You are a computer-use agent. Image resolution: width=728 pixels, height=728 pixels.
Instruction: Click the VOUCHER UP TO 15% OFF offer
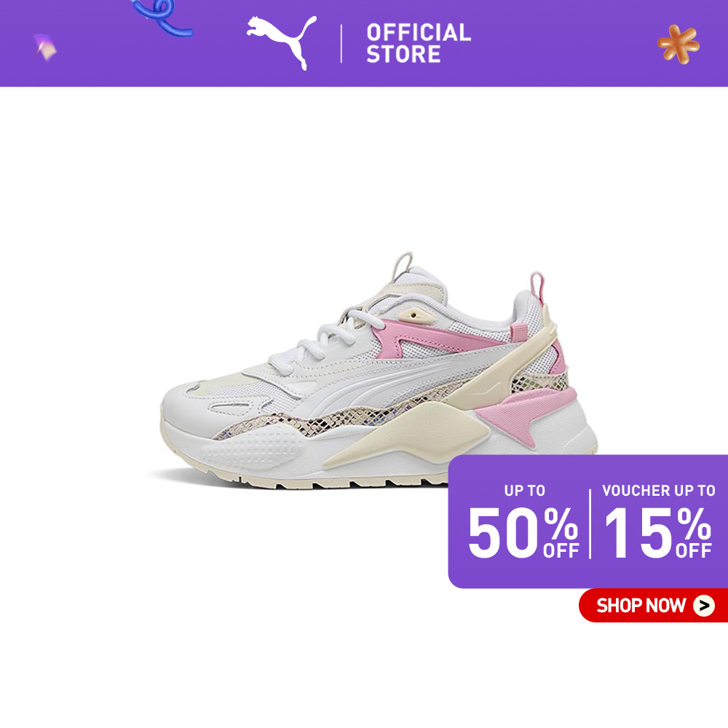tap(658, 522)
